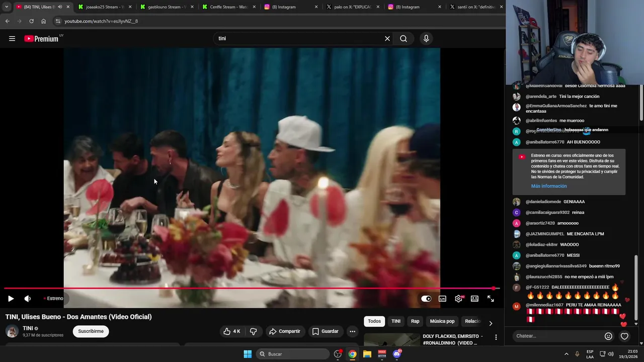
Task: Go to YouTube Premium home logo
Action: click(41, 39)
